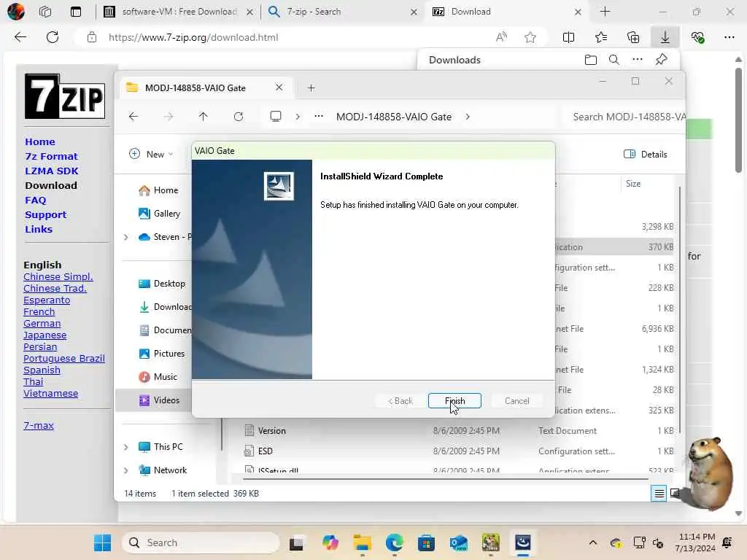The height and width of the screenshot is (560, 747).
Task: Open Music in Explorer sidebar
Action: [158, 377]
